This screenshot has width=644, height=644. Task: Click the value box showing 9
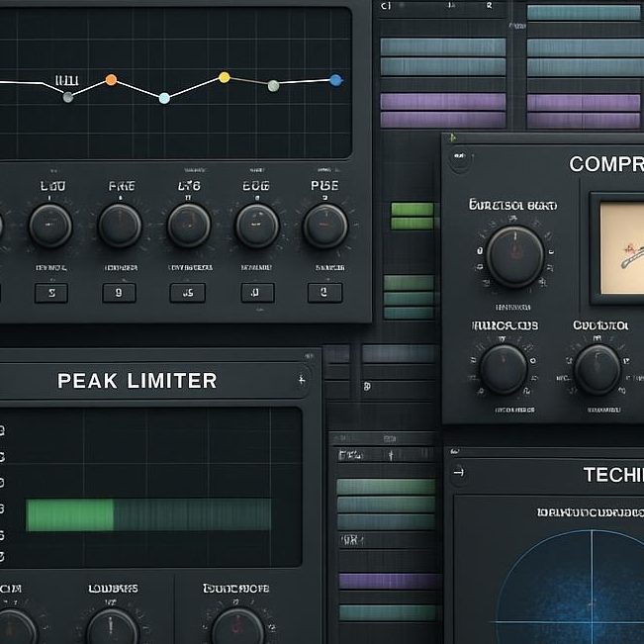[119, 293]
